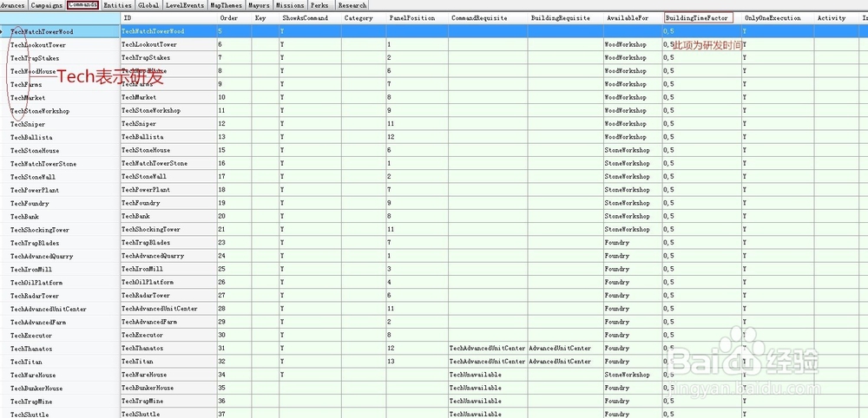Select the TechPowerPlant row header
Screen dimensions: 868x418
pos(60,190)
